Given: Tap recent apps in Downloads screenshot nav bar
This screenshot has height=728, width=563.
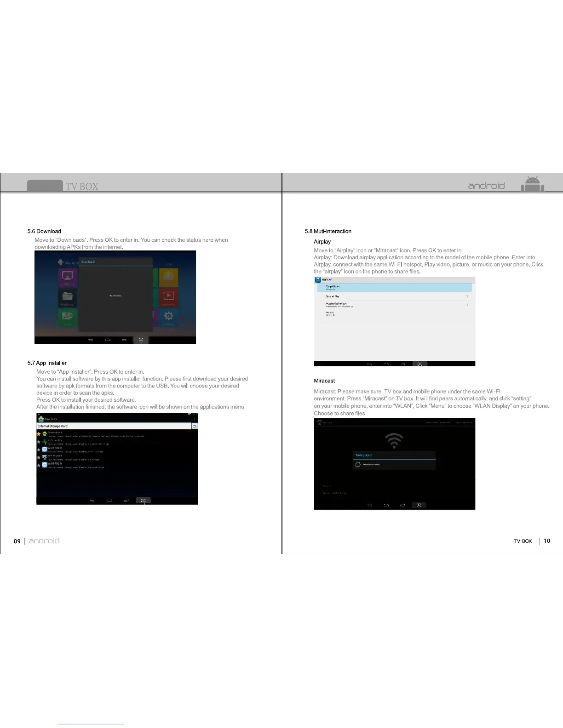Looking at the screenshot, I should (124, 340).
